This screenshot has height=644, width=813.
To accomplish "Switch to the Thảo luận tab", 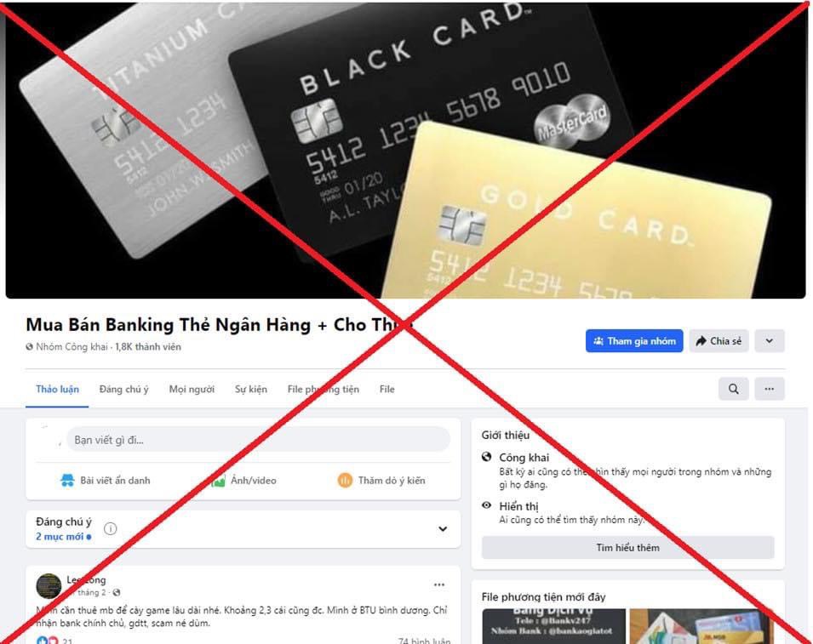I will [57, 389].
